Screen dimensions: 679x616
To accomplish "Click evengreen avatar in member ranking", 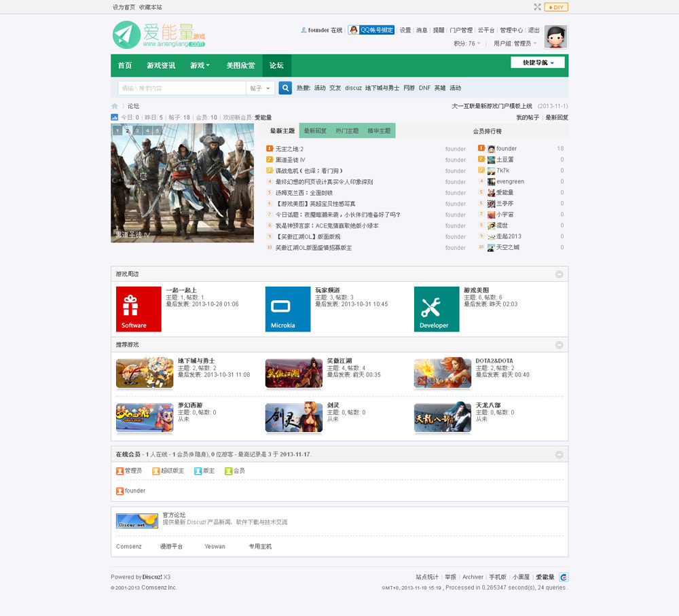I will (491, 181).
